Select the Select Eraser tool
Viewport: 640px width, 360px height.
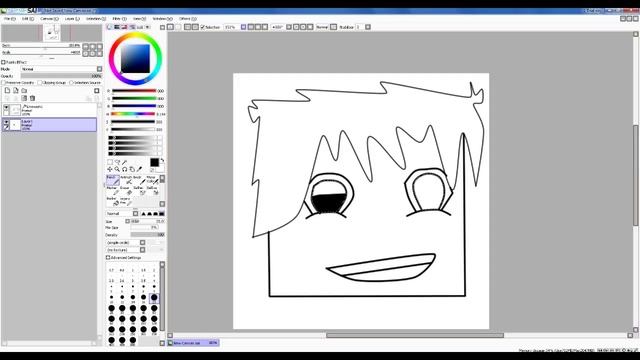click(x=152, y=191)
